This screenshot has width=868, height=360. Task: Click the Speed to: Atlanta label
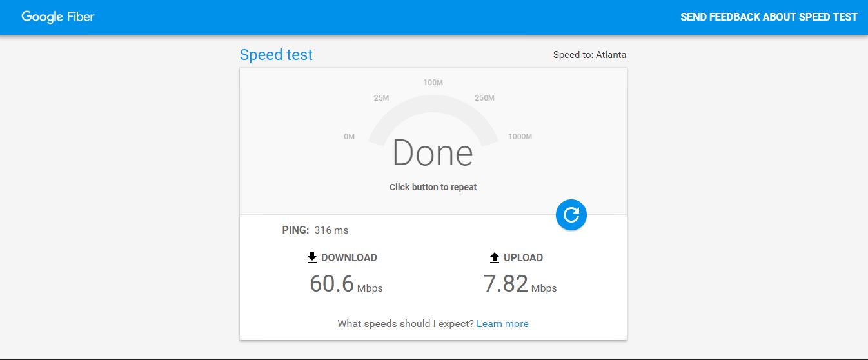[x=589, y=55]
